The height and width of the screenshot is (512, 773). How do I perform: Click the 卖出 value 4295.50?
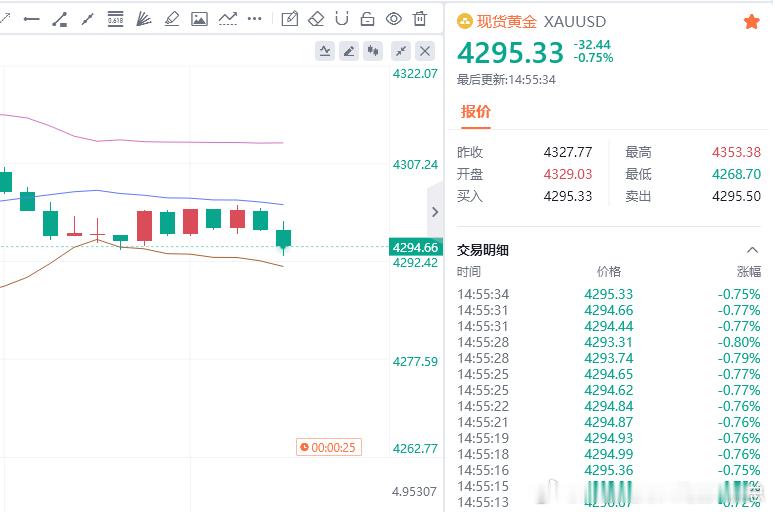[736, 197]
